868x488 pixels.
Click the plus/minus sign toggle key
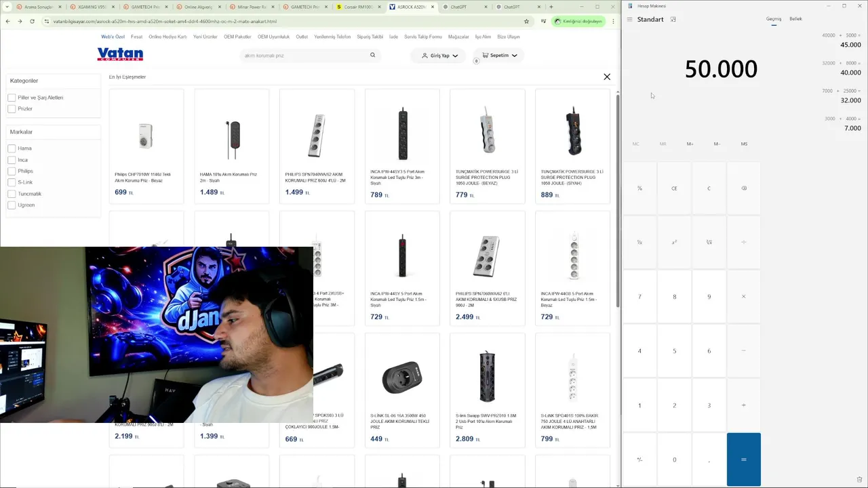639,460
